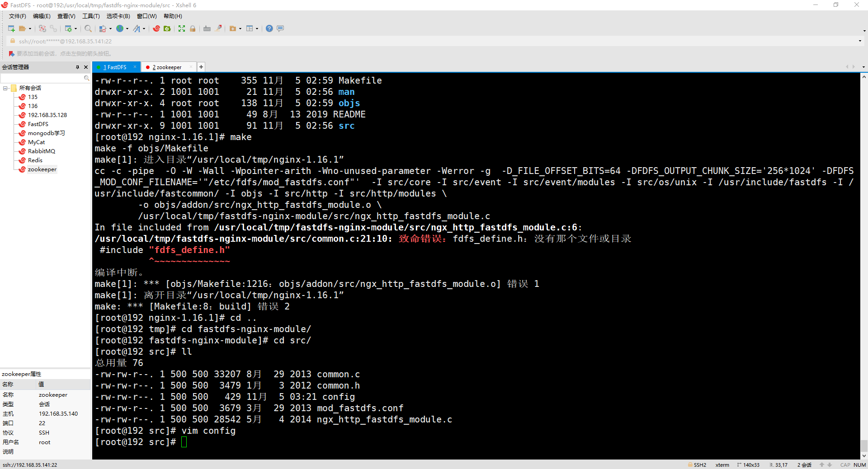Select the mongodb学习 session
The image size is (868, 469).
click(46, 133)
